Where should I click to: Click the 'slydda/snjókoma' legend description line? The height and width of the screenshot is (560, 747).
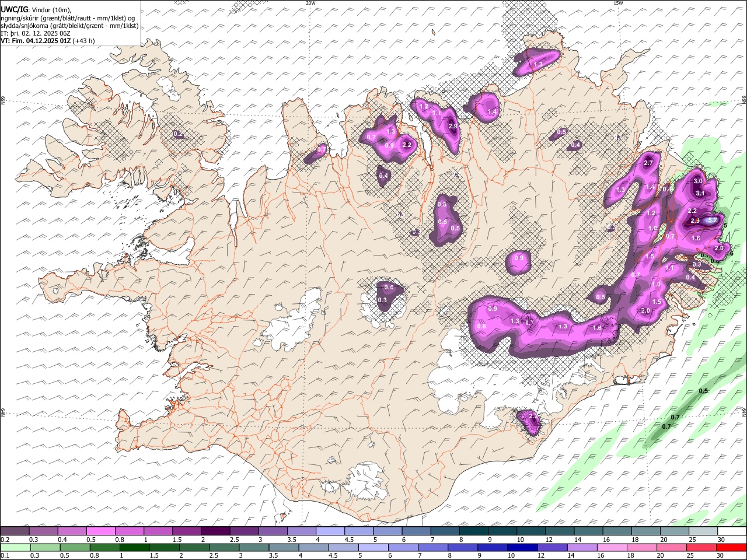[x=70, y=26]
